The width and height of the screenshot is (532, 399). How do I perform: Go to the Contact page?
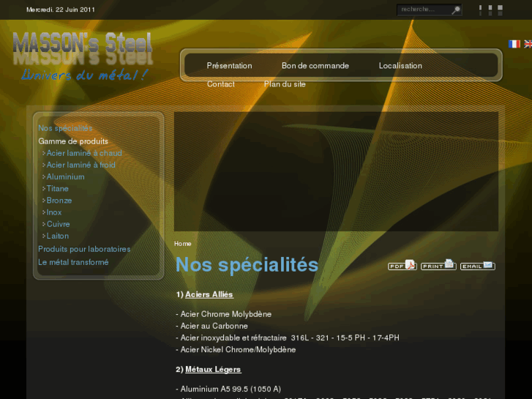point(221,84)
